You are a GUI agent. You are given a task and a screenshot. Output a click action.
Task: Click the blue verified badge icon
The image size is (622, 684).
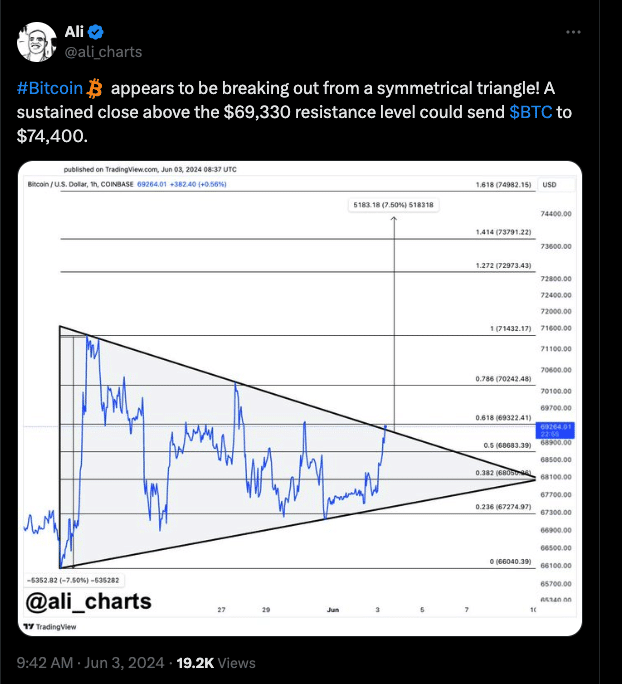[x=96, y=32]
